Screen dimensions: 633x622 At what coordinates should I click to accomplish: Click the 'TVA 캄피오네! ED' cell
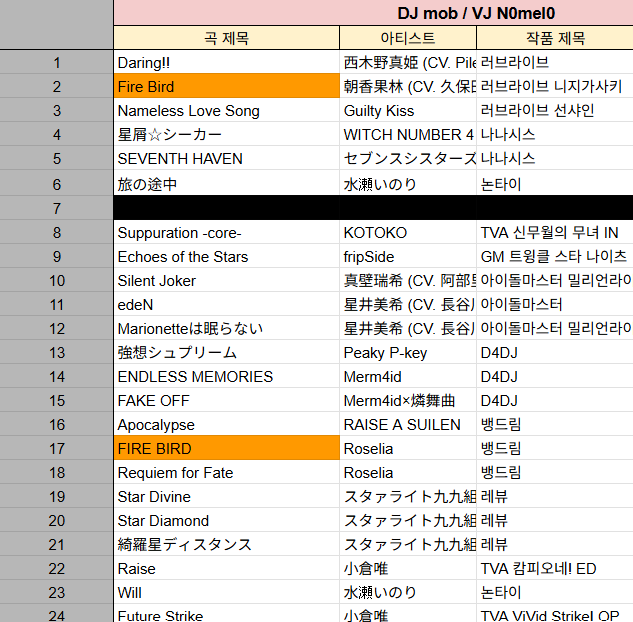pos(555,569)
